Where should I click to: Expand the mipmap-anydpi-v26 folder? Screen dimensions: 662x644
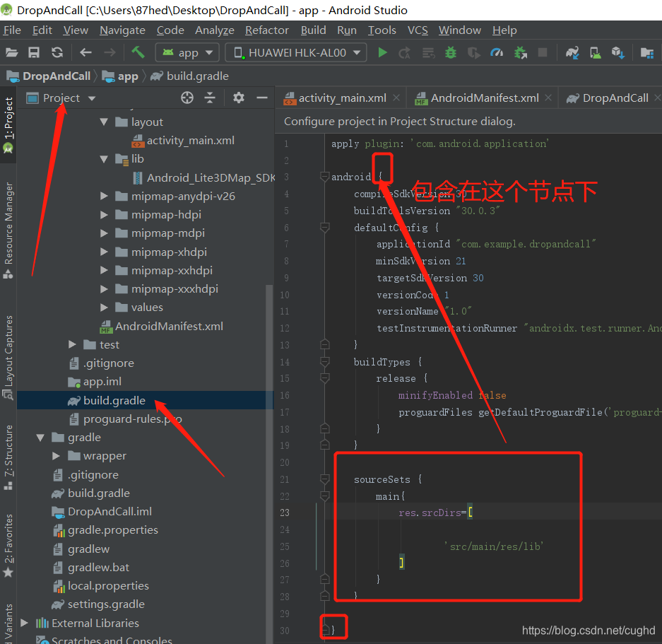point(104,196)
